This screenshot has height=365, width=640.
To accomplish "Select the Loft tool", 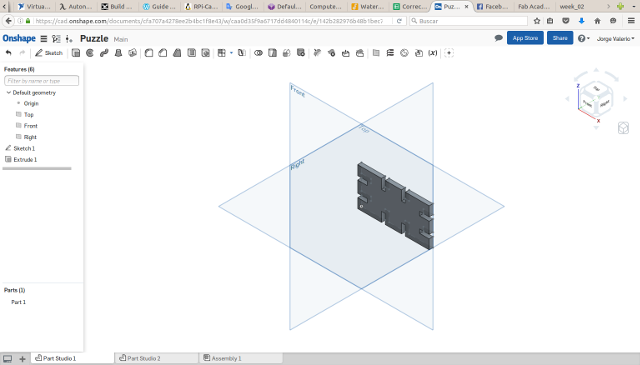I will [x=118, y=53].
